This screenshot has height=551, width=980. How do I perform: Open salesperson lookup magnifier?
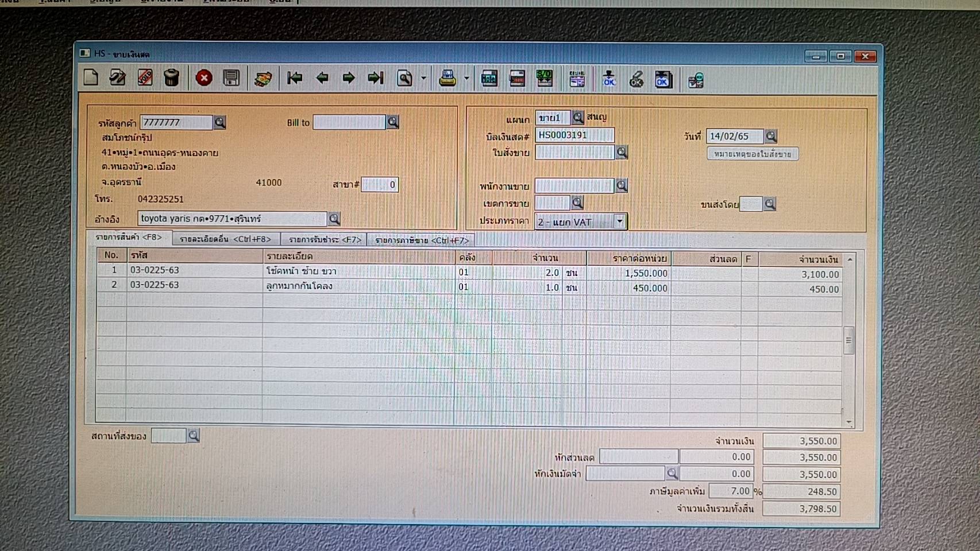click(622, 185)
